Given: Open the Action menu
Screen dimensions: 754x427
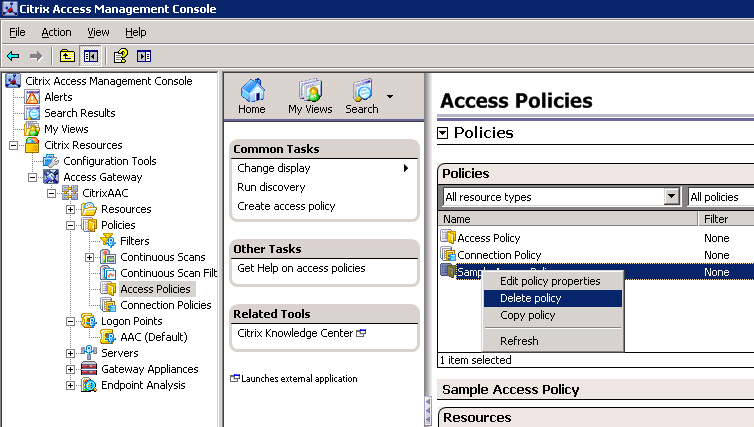Looking at the screenshot, I should (x=56, y=32).
